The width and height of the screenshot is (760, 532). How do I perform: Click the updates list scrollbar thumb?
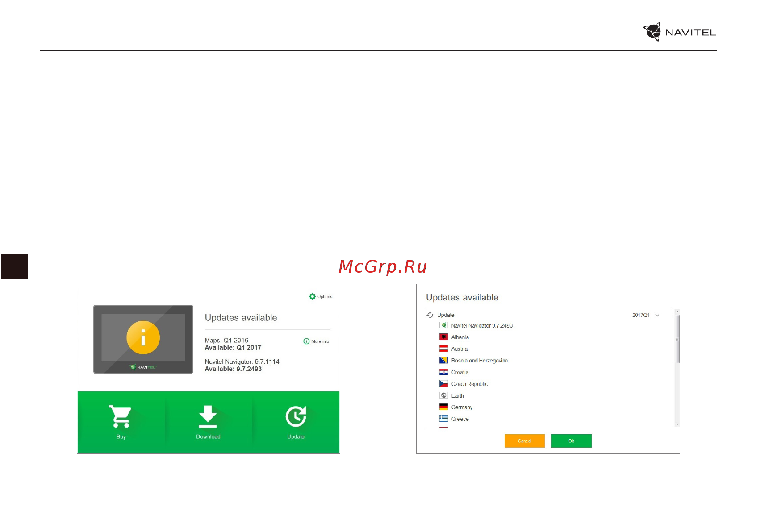pos(677,339)
